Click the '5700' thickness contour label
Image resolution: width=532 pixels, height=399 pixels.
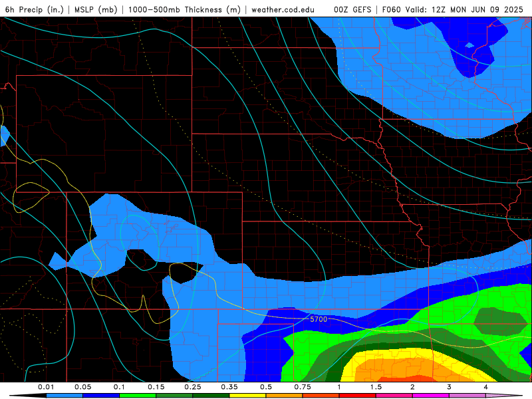pos(319,319)
